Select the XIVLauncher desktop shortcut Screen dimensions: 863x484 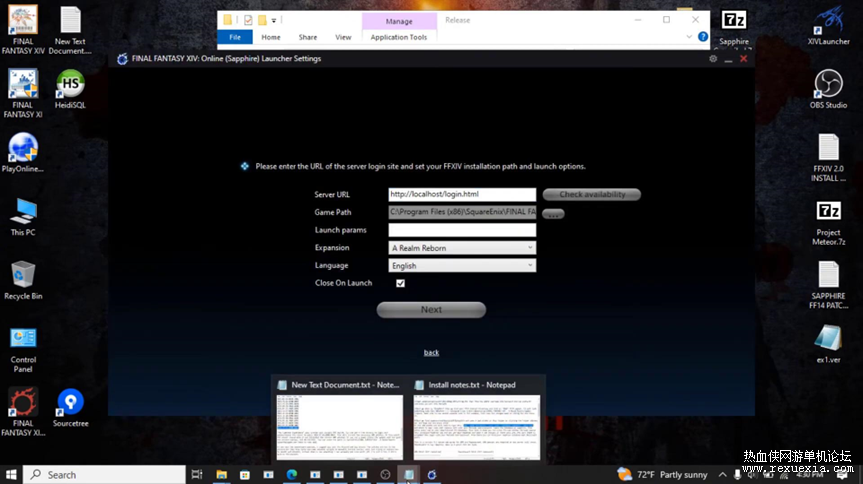828,26
